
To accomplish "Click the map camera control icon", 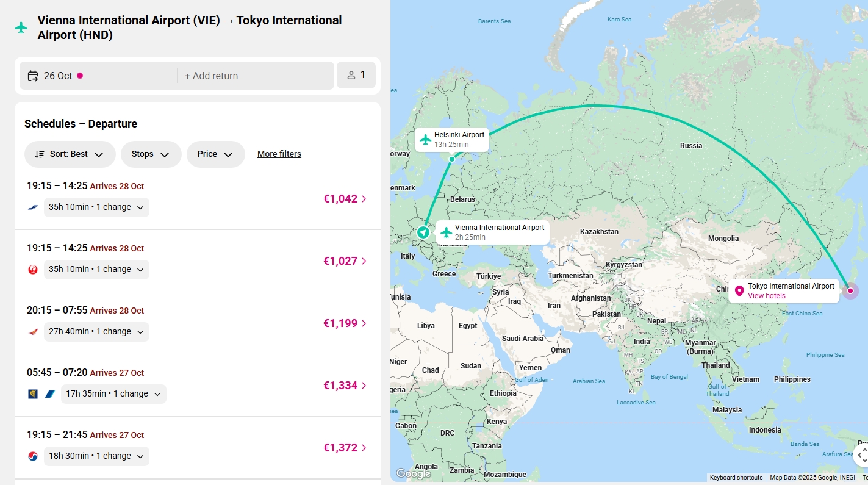I will click(861, 455).
